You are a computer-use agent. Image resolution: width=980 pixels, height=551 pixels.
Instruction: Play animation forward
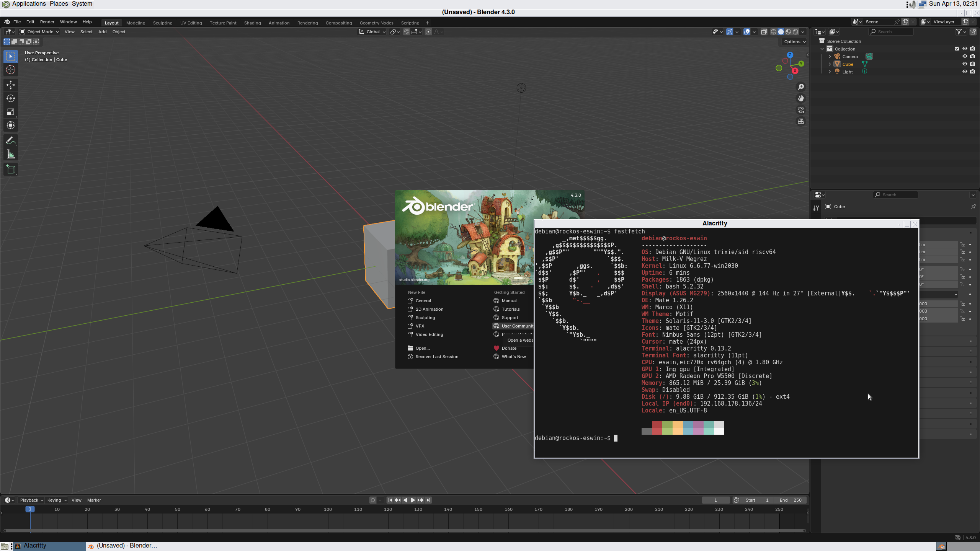tap(413, 500)
